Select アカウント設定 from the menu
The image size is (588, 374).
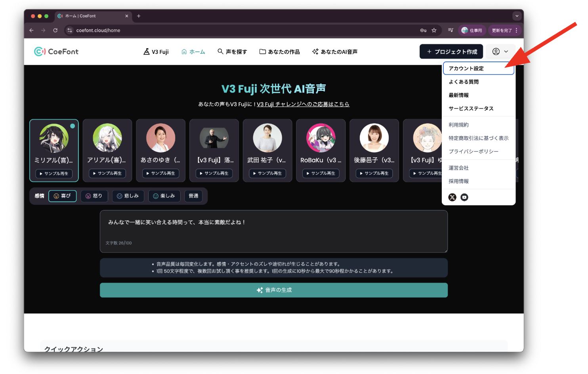[x=479, y=69]
